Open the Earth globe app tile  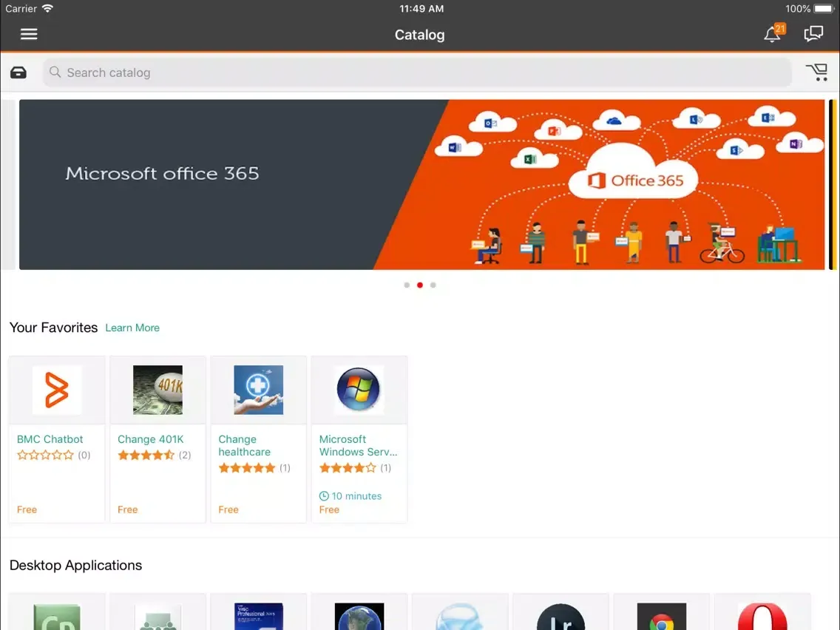point(359,616)
